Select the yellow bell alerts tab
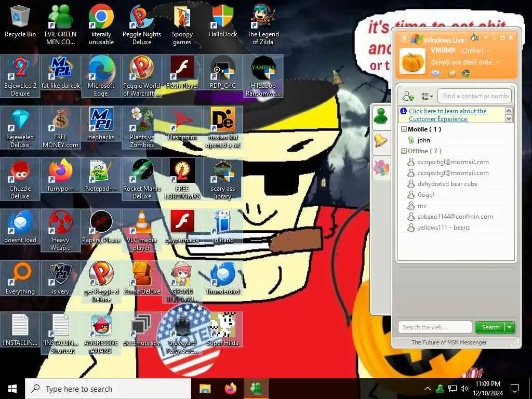532x399 pixels. point(381,141)
